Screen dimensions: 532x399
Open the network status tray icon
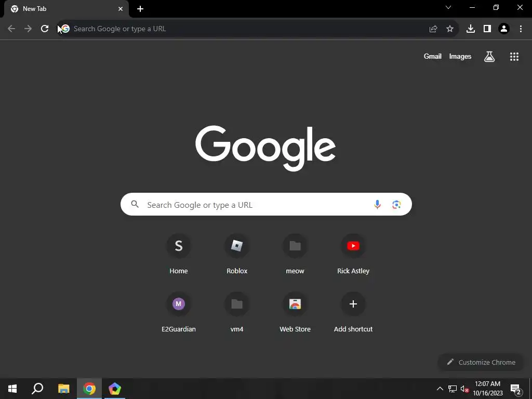tap(453, 389)
